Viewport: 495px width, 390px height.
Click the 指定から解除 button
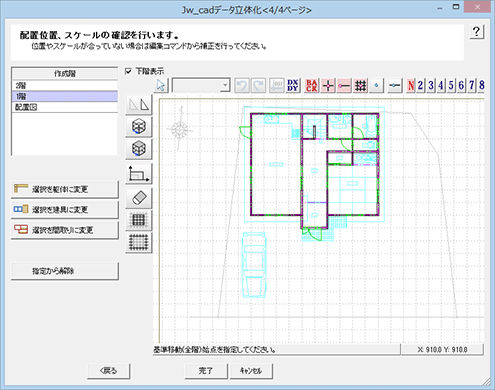65,271
